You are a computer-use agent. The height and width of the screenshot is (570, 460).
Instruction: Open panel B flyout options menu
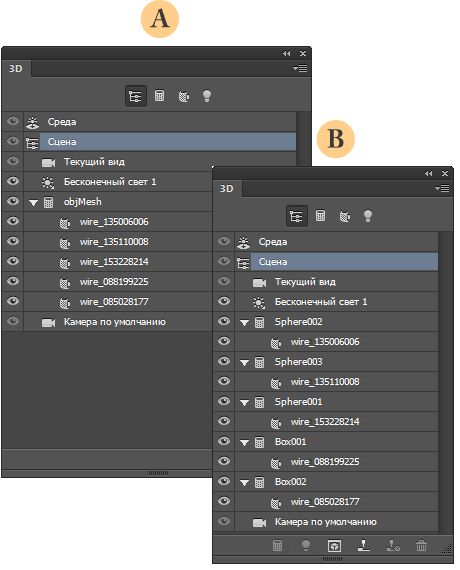point(442,188)
